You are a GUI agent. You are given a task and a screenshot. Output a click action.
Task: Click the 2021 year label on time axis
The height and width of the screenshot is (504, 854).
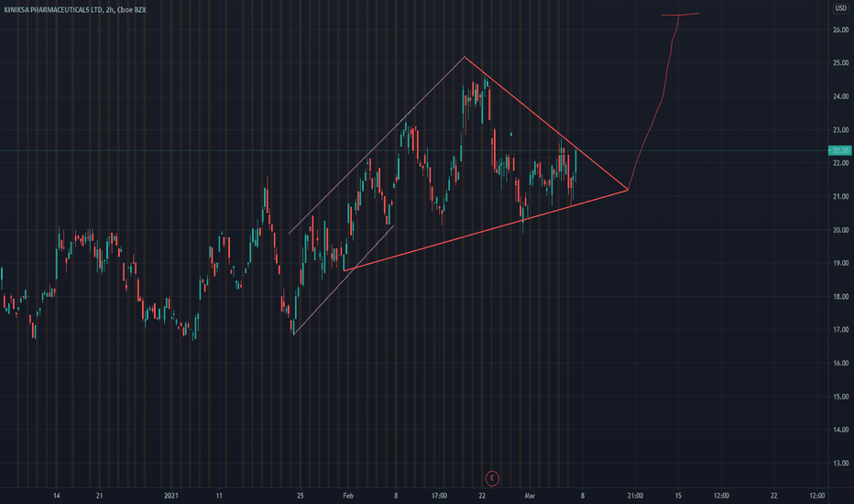(x=171, y=496)
